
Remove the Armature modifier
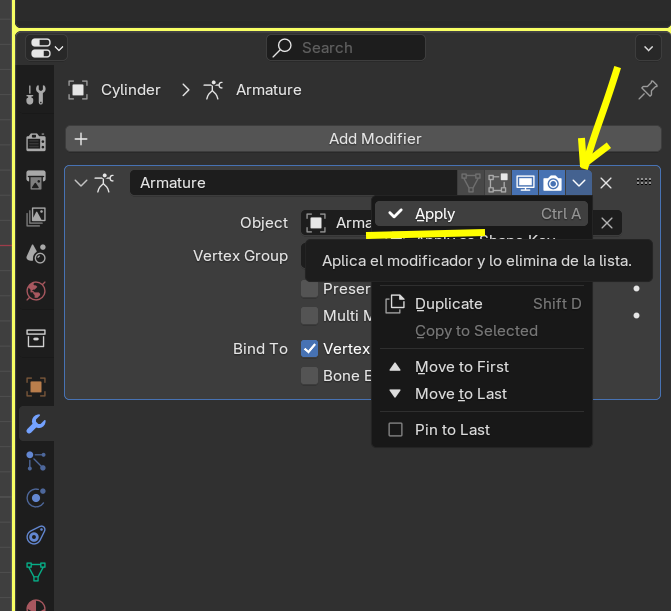pos(606,183)
